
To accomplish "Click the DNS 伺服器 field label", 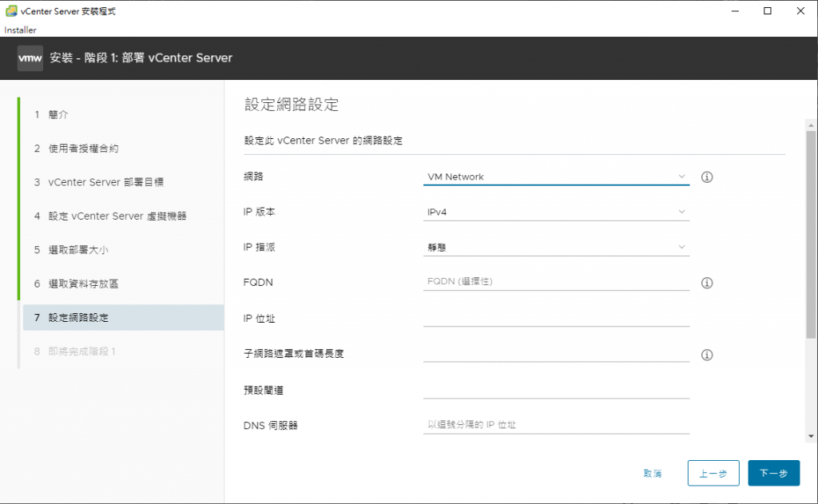I will [270, 426].
